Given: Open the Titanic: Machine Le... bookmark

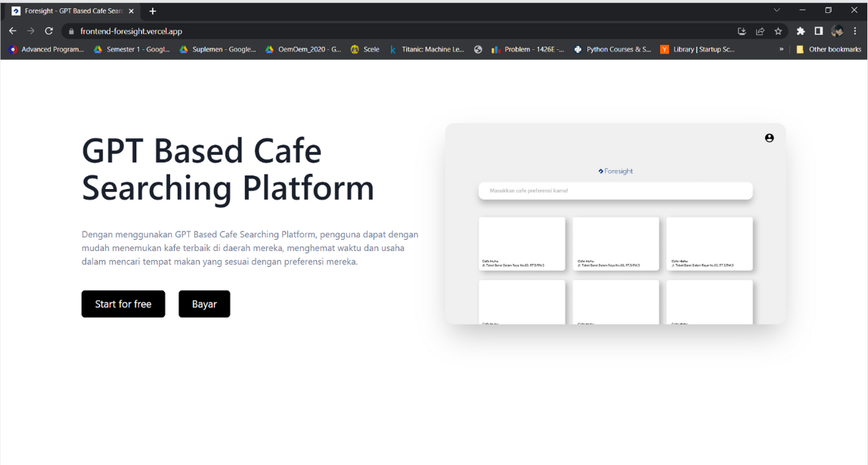Looking at the screenshot, I should [427, 49].
